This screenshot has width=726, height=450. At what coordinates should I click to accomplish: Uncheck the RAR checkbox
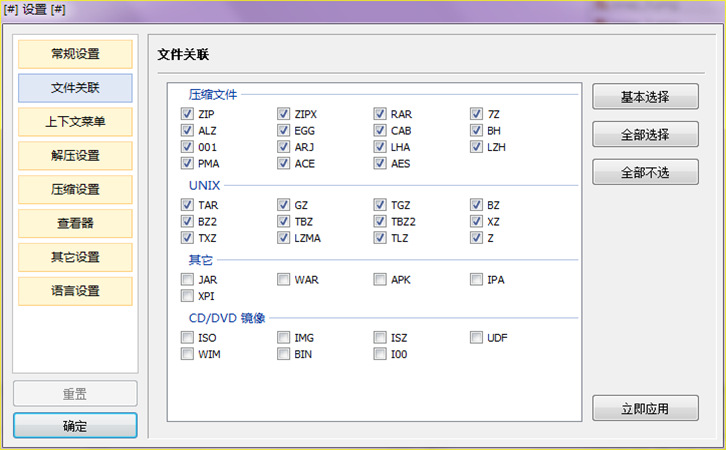pyautogui.click(x=381, y=114)
